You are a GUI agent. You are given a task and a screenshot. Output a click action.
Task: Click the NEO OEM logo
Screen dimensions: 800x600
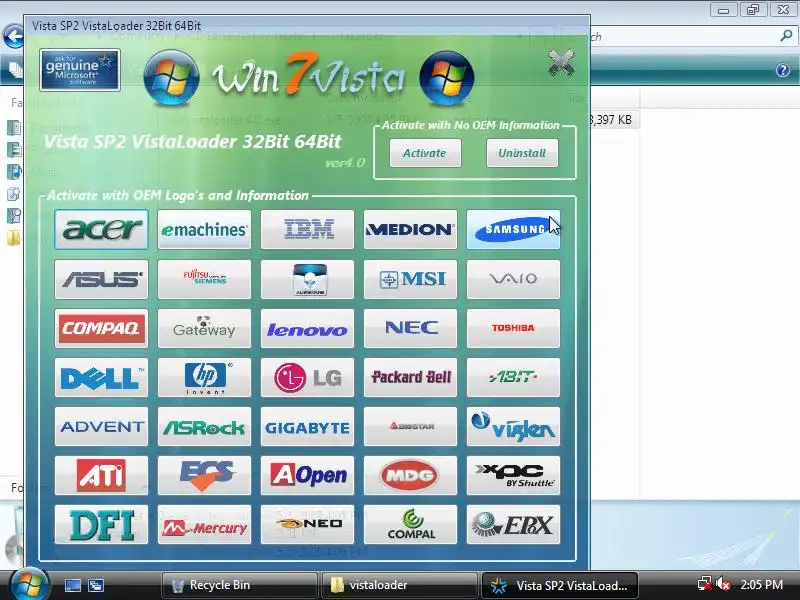pyautogui.click(x=307, y=524)
